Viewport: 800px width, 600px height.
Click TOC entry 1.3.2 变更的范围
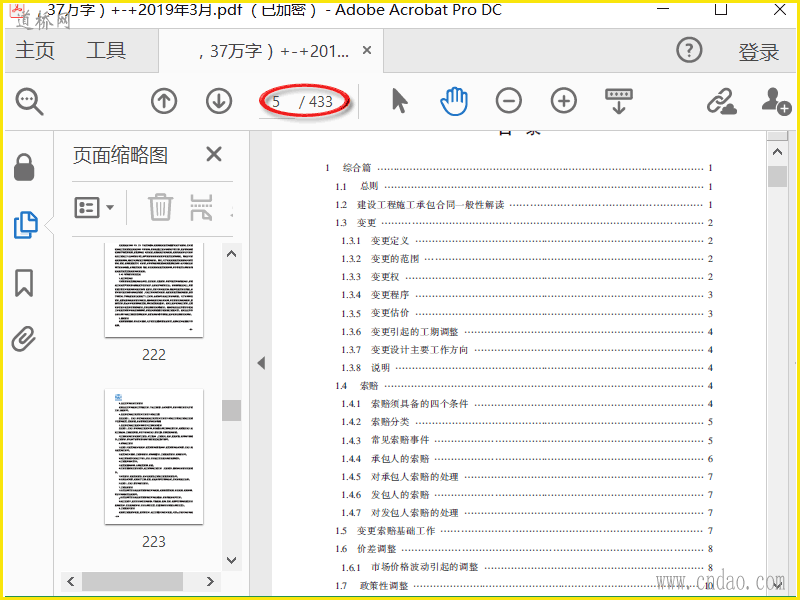pyautogui.click(x=527, y=259)
